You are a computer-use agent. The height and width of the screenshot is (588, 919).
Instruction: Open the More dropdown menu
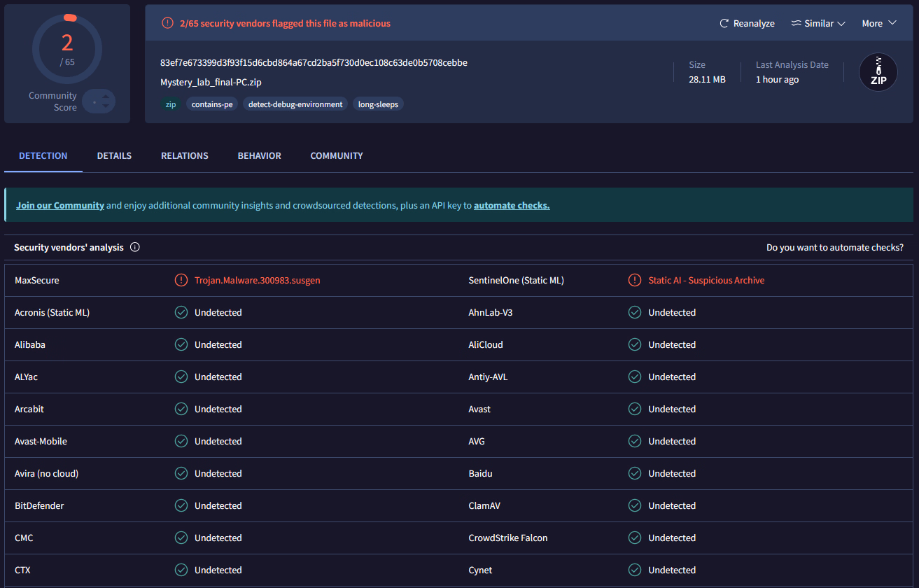click(x=879, y=23)
